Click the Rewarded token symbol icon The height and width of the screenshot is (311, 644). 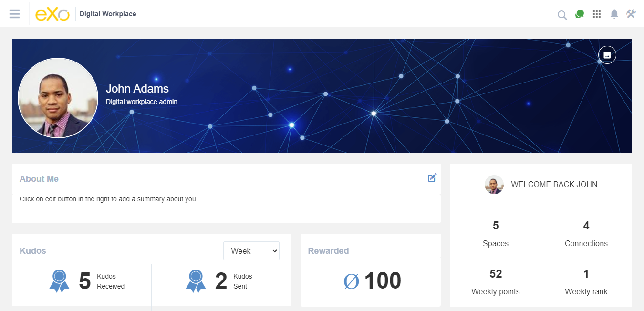pos(352,281)
